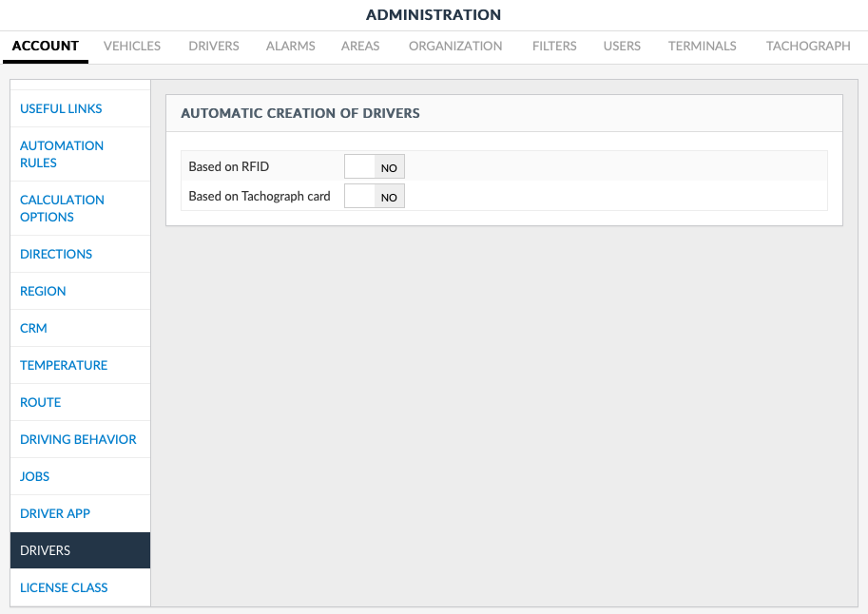Enable Based on Tachograph card switch
The height and width of the screenshot is (614, 868).
coord(375,197)
